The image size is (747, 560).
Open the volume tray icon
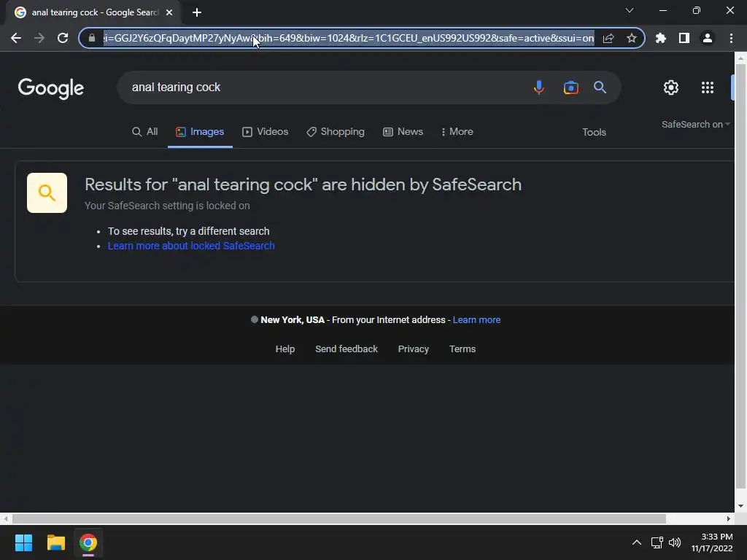(675, 542)
